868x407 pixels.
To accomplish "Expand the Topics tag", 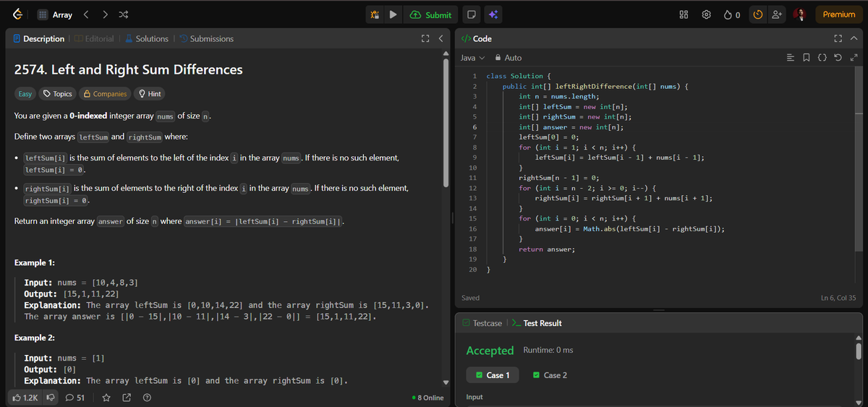I will pyautogui.click(x=58, y=94).
